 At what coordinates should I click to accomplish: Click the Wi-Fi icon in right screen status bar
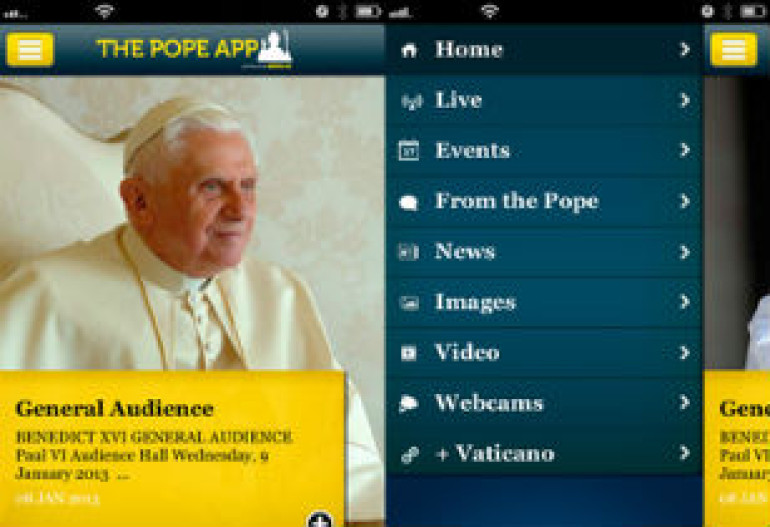tap(490, 11)
